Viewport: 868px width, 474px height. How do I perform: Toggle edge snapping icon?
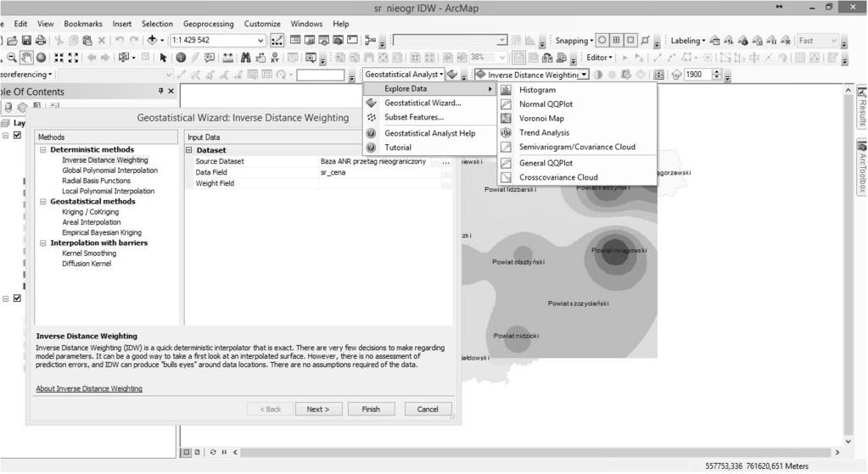click(x=645, y=41)
